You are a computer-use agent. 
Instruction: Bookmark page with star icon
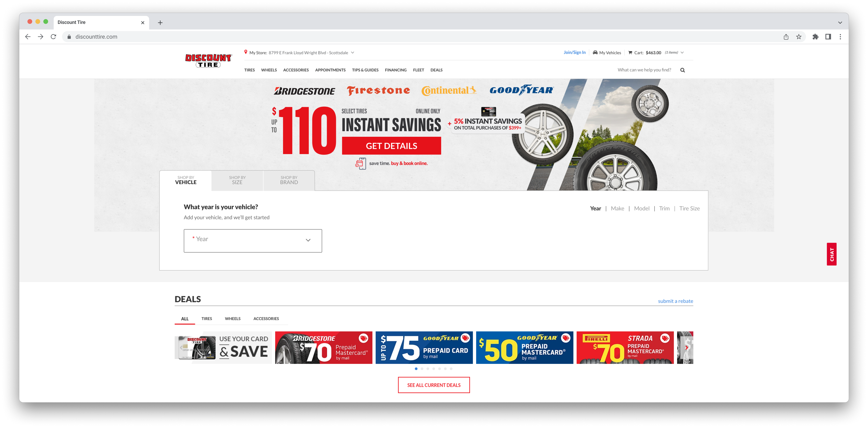(x=799, y=37)
